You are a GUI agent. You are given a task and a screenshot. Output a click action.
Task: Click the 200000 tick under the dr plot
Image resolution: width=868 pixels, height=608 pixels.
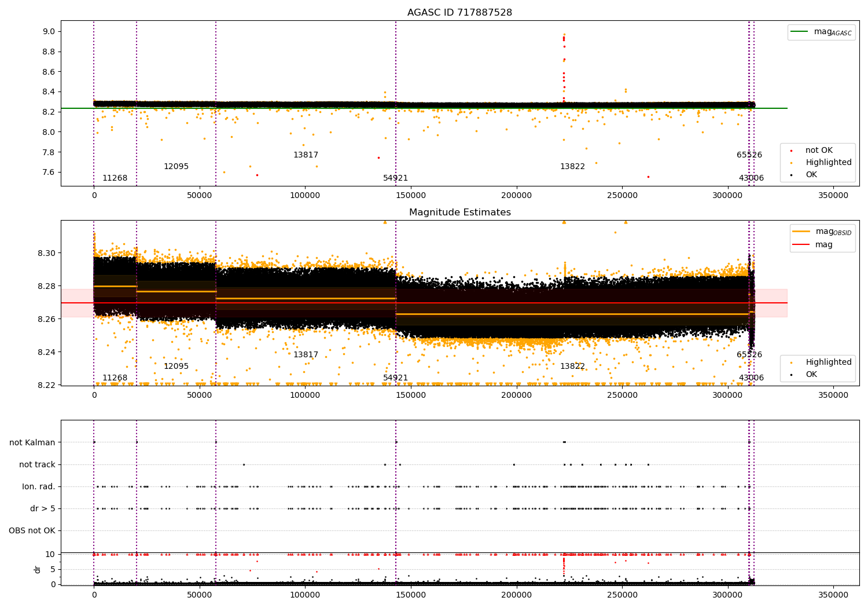point(516,594)
